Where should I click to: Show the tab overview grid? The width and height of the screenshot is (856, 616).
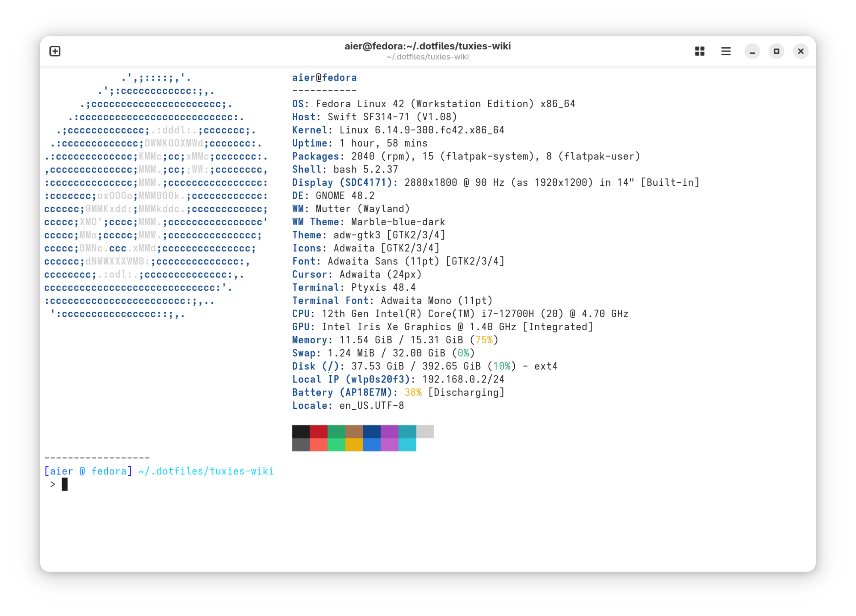click(700, 51)
